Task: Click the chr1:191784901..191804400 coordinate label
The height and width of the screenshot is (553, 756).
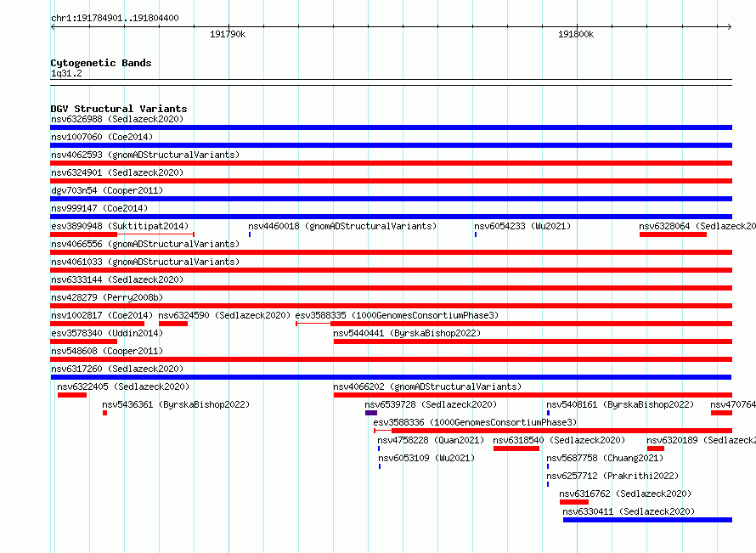Action: pos(115,18)
